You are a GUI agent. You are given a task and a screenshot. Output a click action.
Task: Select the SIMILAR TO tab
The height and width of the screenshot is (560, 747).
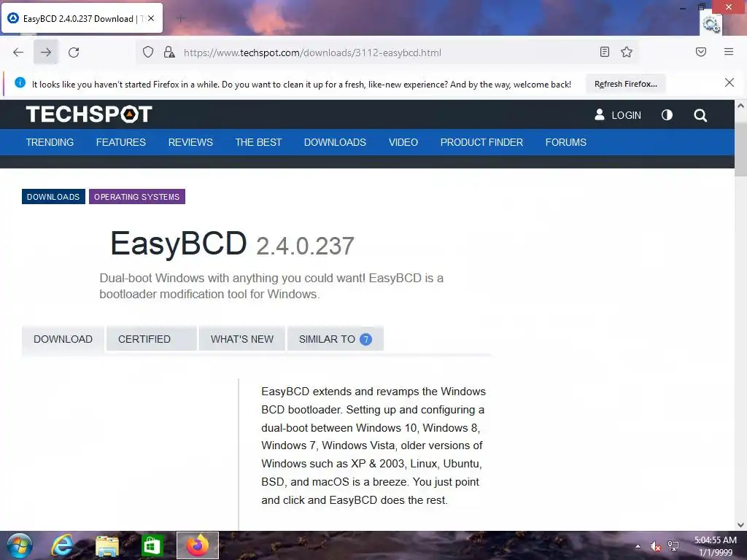tap(336, 339)
